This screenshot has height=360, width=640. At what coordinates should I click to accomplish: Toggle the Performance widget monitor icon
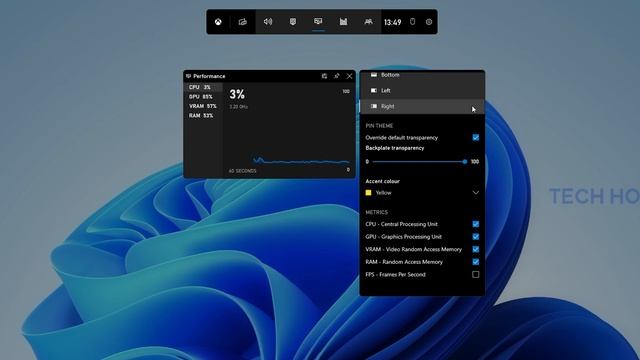click(x=318, y=21)
